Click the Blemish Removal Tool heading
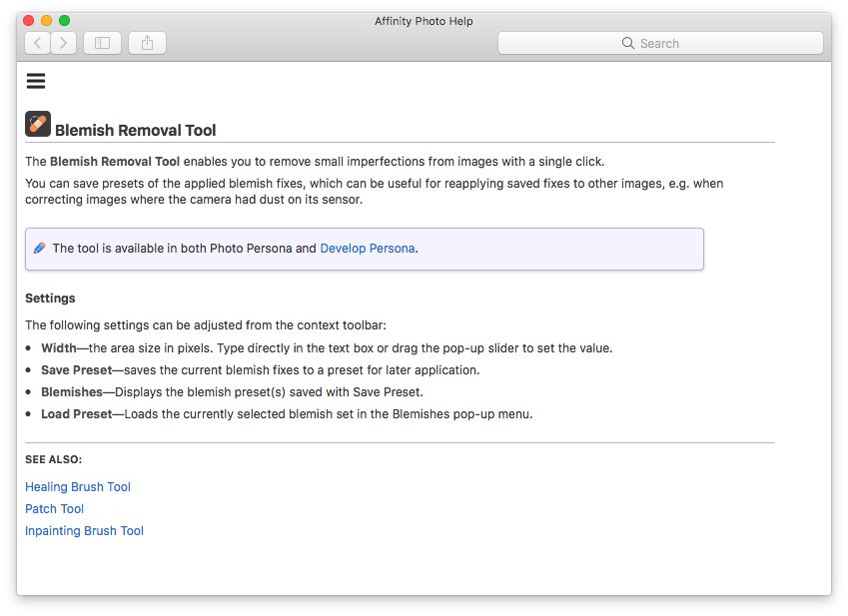 [135, 130]
